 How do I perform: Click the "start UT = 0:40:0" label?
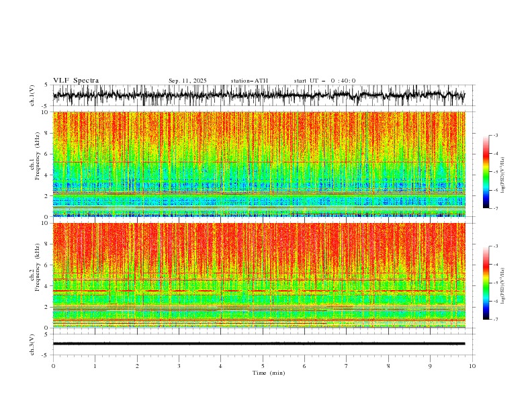coord(324,81)
